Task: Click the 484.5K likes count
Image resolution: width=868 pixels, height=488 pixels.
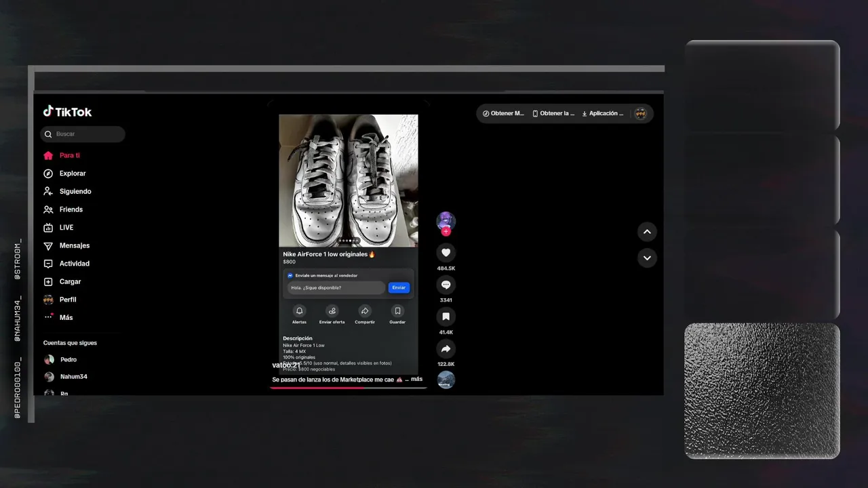Action: click(446, 268)
